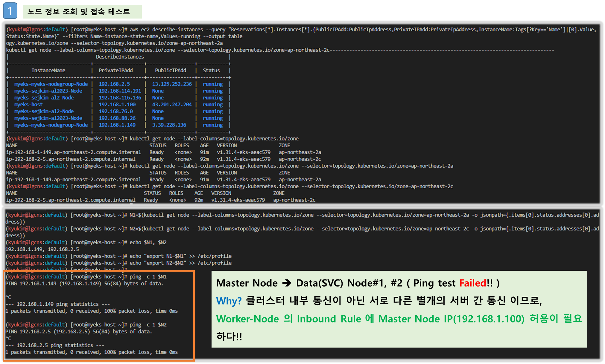Click the InstanceName column header
The width and height of the screenshot is (605, 364).
click(48, 71)
